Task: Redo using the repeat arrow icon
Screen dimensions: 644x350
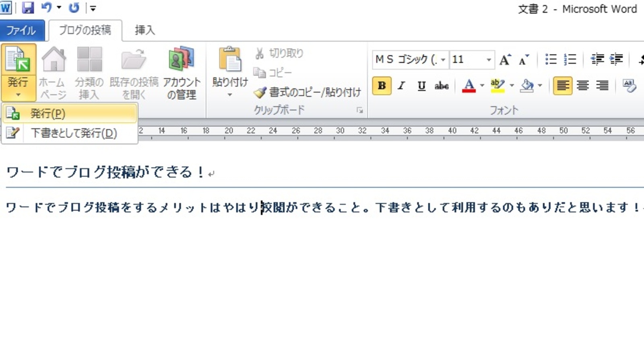Action: [74, 8]
